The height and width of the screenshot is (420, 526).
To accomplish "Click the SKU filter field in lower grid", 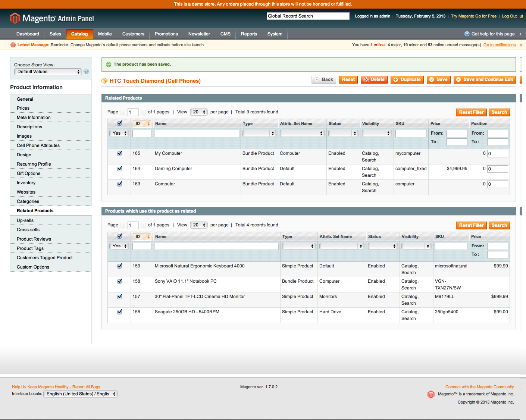I will click(451, 247).
